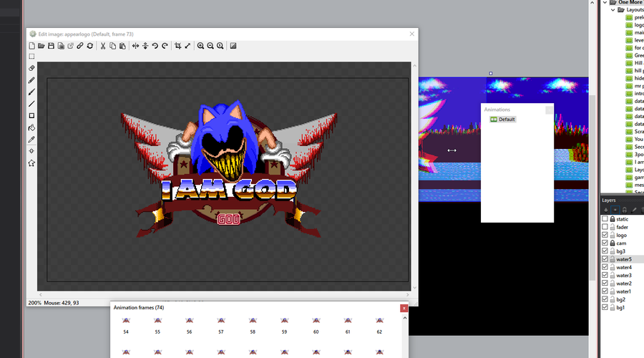Click scroll left arrow of image editor canvas
This screenshot has height=358, width=644.
point(40,295)
